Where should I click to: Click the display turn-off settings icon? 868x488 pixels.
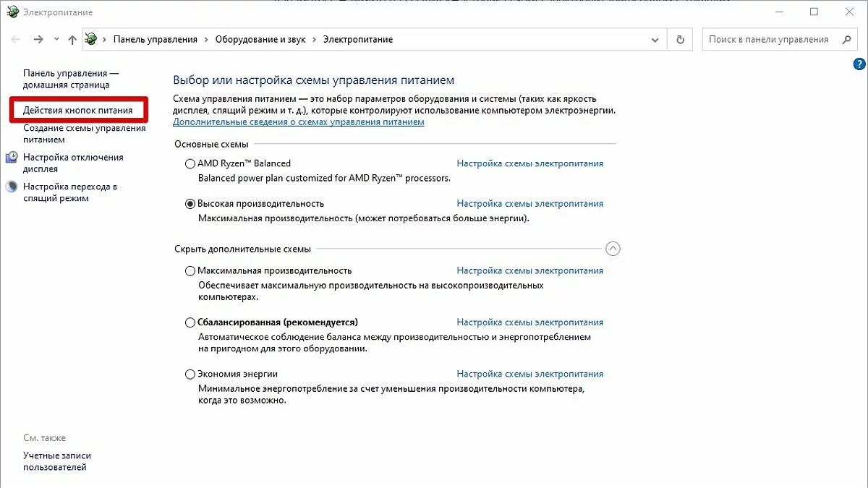(x=12, y=158)
